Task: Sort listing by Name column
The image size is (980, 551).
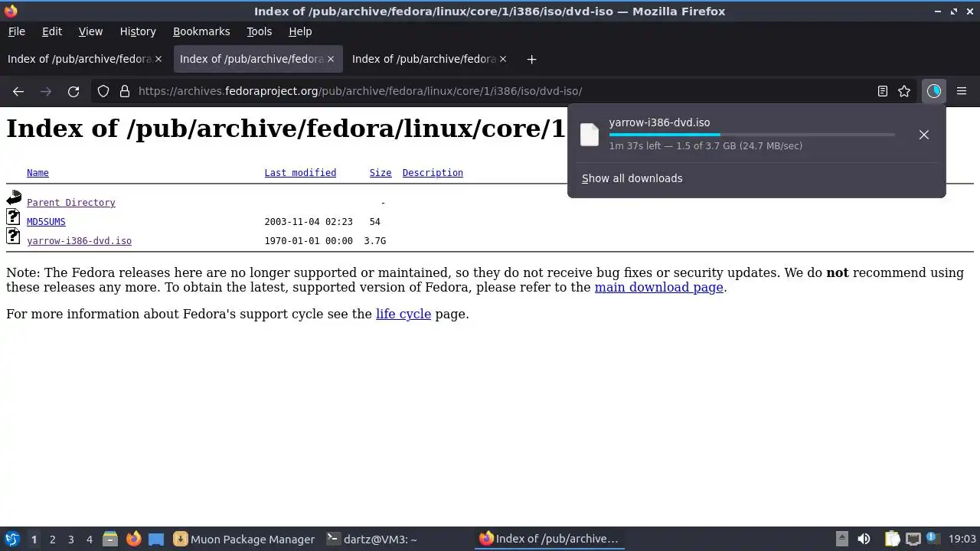Action: tap(38, 173)
